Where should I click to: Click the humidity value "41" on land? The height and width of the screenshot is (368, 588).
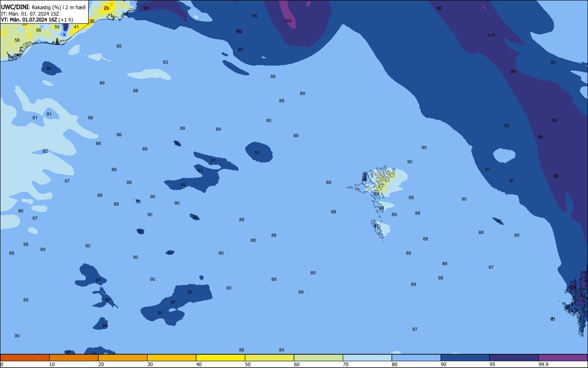76,27
